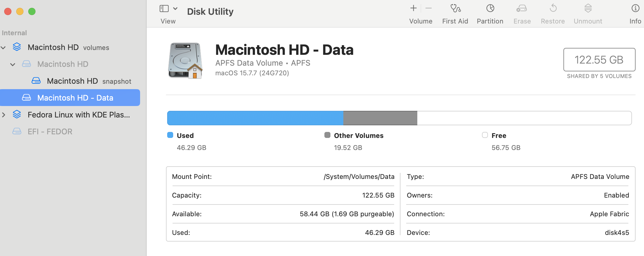The height and width of the screenshot is (256, 644).
Task: Click the 56.75 GB Free value
Action: point(506,148)
